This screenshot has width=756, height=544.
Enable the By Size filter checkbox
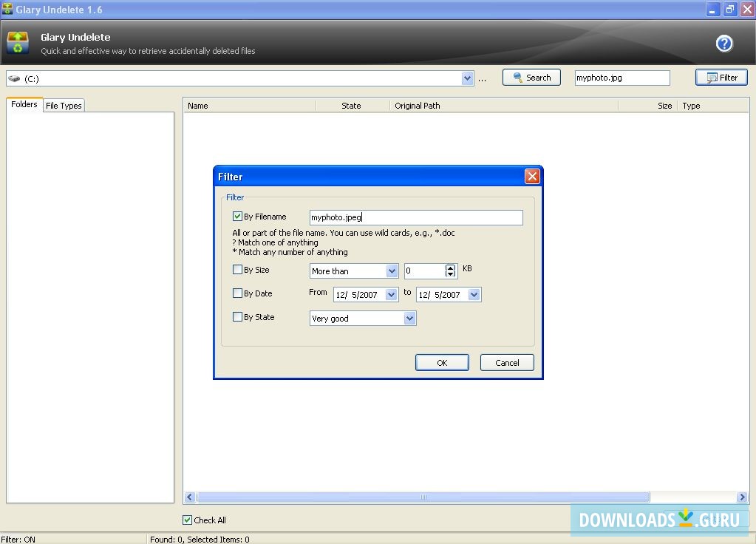click(237, 269)
